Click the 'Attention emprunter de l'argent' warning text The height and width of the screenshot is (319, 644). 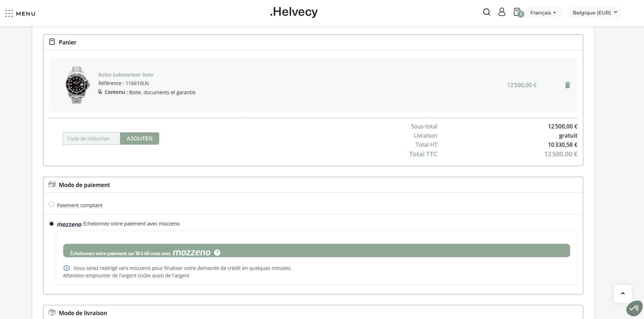coord(126,276)
